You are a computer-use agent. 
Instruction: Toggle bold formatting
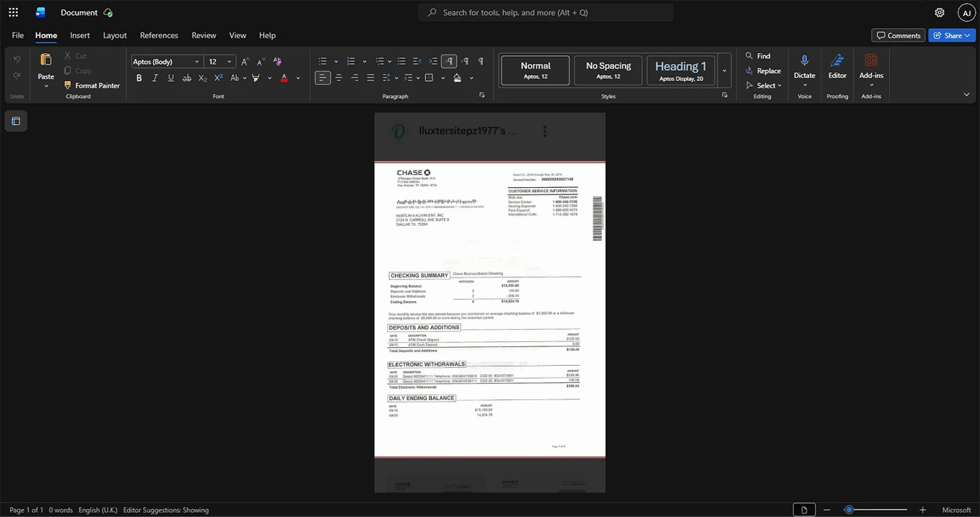tap(139, 77)
